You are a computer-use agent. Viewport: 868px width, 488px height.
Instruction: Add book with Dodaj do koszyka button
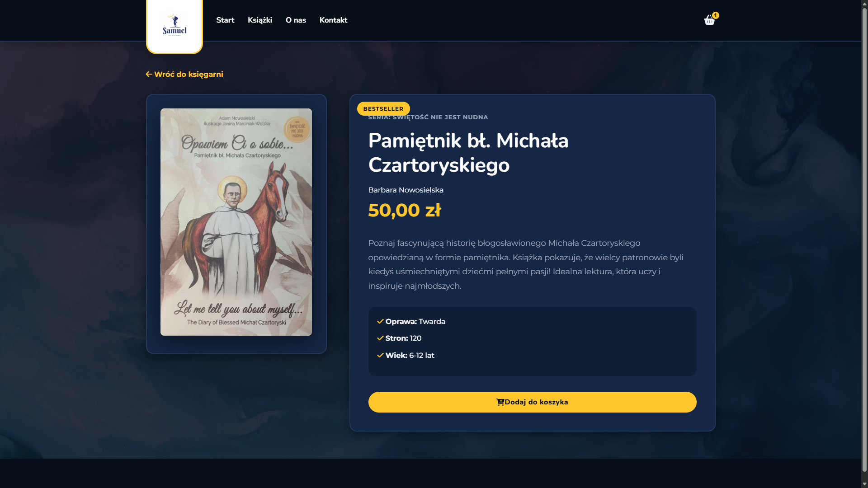[532, 402]
